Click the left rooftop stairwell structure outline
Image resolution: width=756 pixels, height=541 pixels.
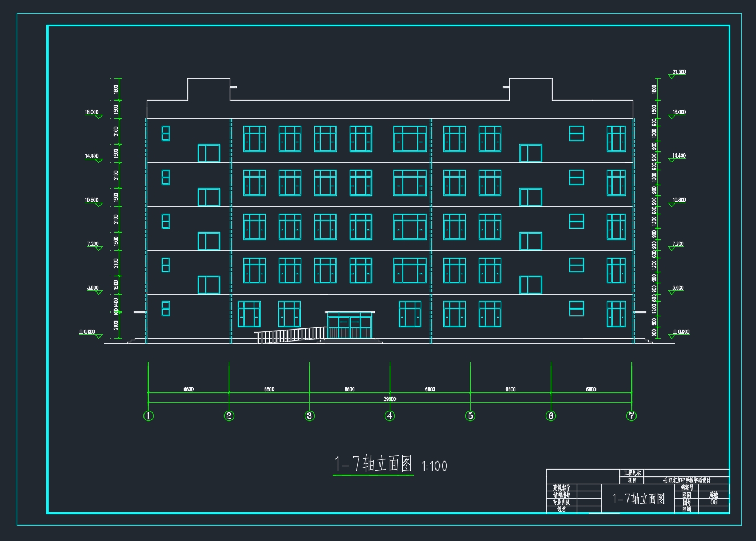click(209, 89)
